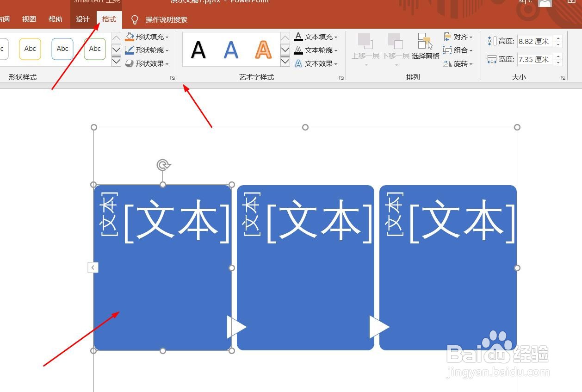The width and height of the screenshot is (582, 392).
Task: Click the width 宽度 input field
Action: click(x=535, y=59)
